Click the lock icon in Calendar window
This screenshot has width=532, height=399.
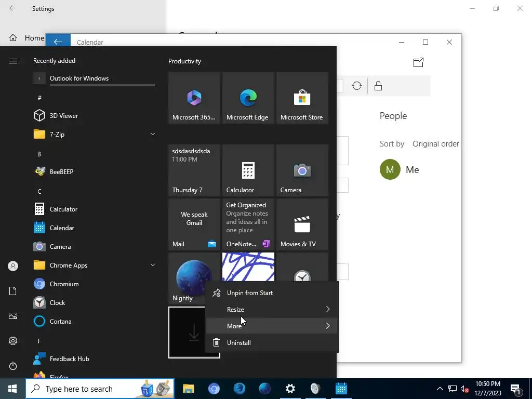[x=378, y=86]
